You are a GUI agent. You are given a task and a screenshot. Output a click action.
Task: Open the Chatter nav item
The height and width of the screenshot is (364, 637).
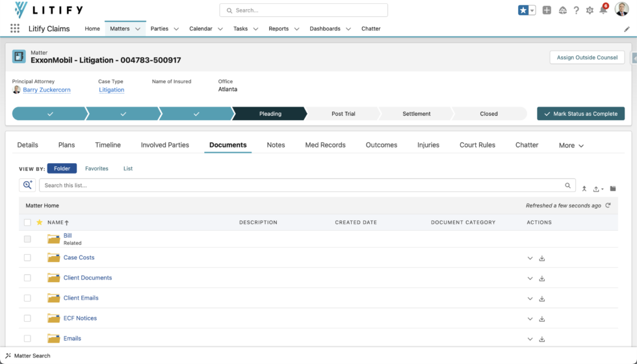[371, 29]
